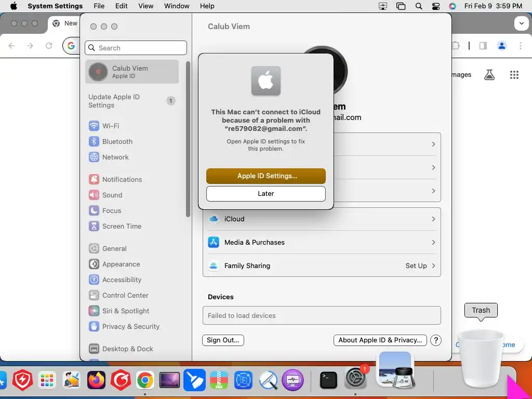Open Control Center in menu bar
532x399 pixels.
pyautogui.click(x=436, y=6)
